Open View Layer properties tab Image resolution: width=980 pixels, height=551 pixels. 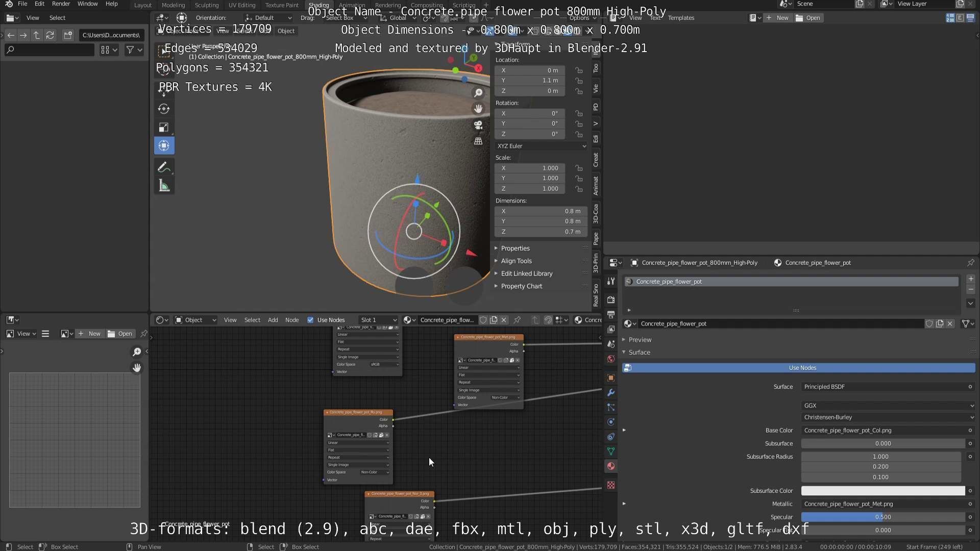pyautogui.click(x=611, y=329)
